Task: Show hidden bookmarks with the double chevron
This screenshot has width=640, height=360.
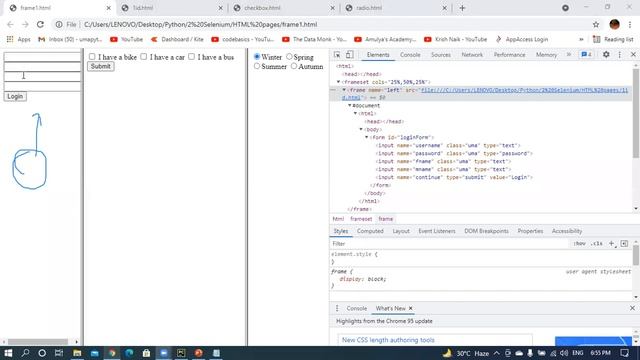Action: (x=581, y=39)
